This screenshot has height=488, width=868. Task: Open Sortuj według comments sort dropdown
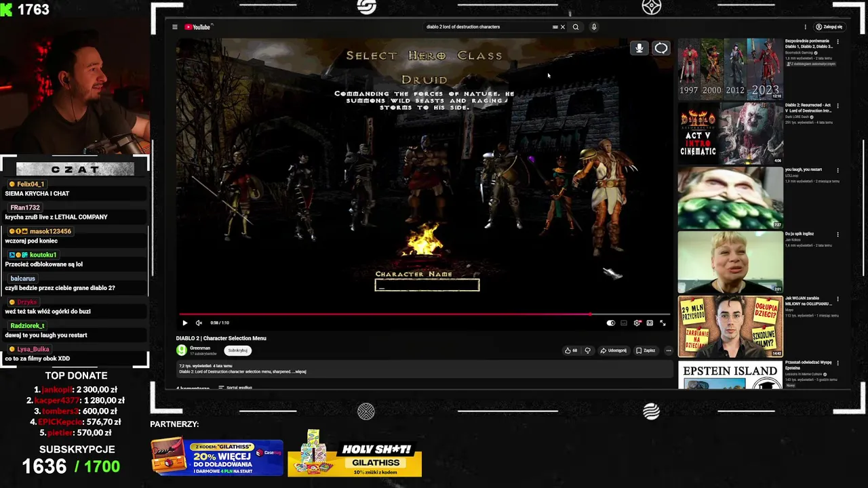(x=235, y=388)
